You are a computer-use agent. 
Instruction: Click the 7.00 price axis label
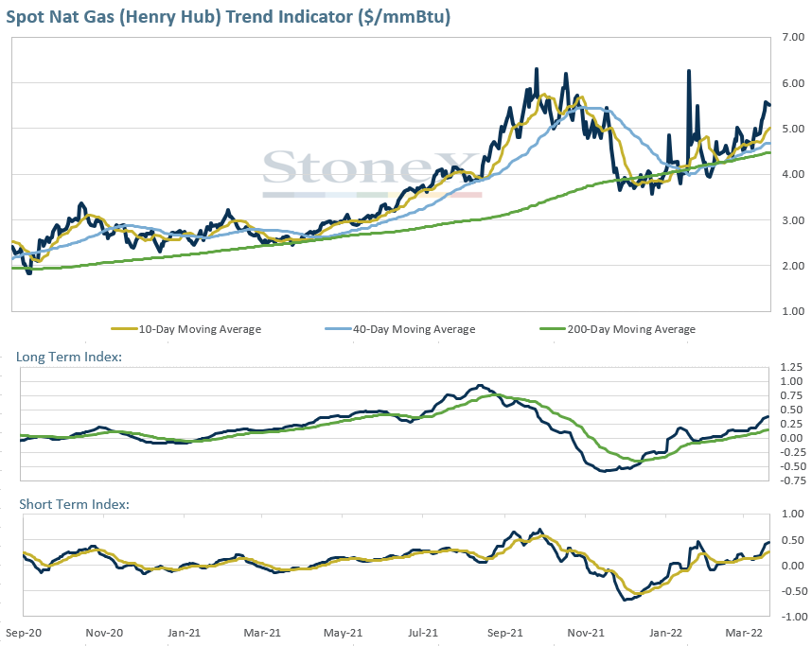[793, 37]
